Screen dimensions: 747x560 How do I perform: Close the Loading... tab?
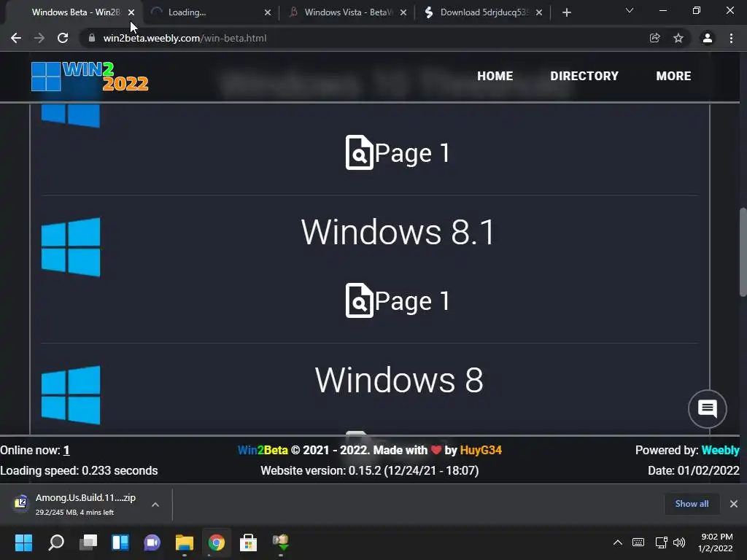tap(268, 12)
